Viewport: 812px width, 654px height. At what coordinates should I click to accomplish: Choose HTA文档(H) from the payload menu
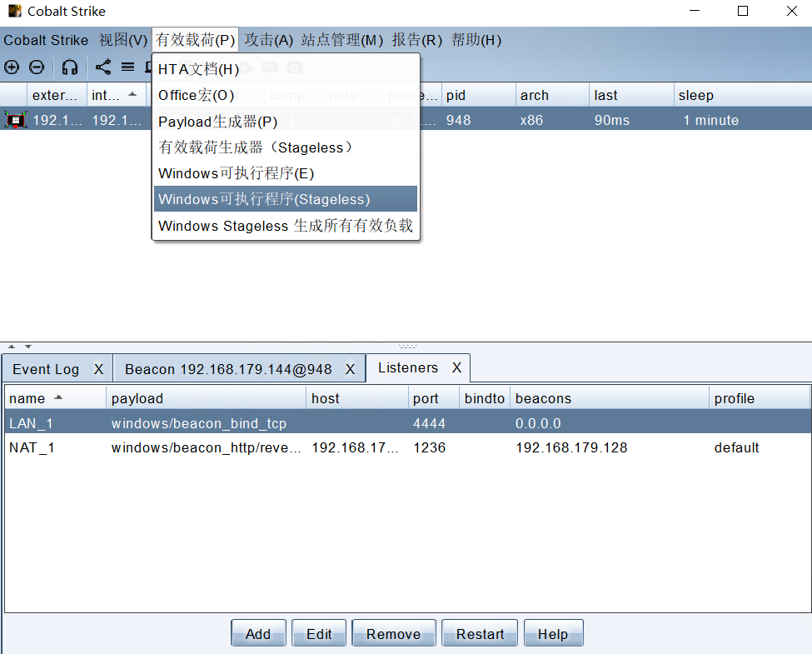pos(286,69)
